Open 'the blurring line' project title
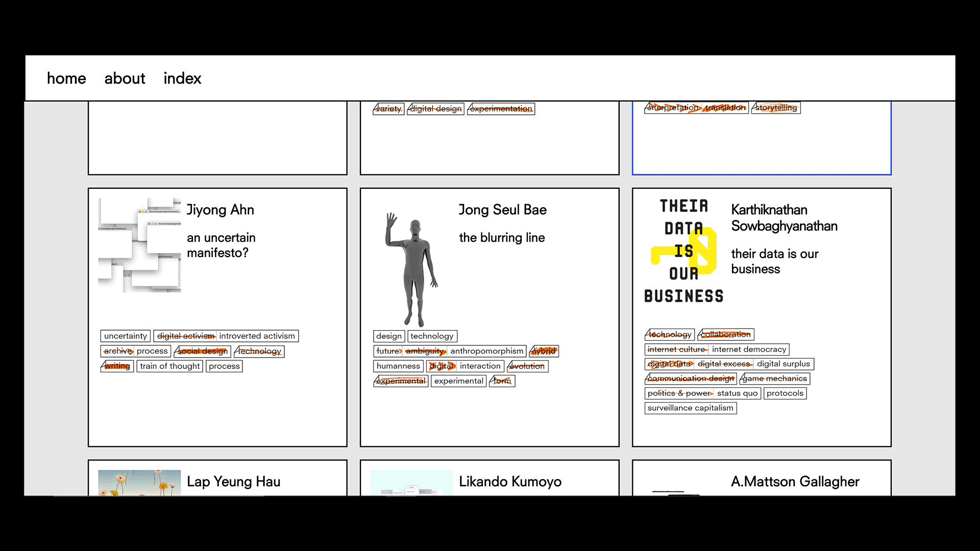980x551 pixels. pyautogui.click(x=502, y=238)
